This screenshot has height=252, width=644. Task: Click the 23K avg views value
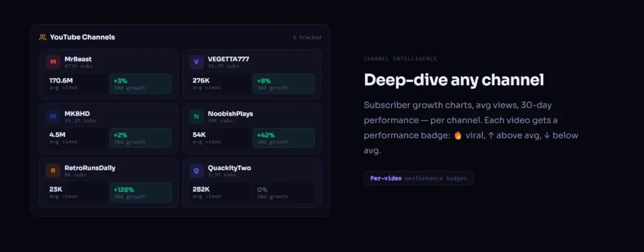click(56, 190)
